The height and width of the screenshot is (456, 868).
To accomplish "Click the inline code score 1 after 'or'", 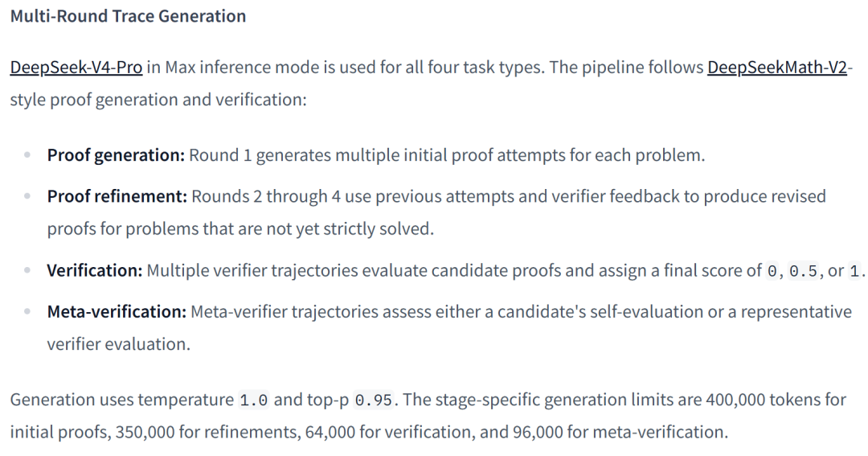I will click(854, 271).
